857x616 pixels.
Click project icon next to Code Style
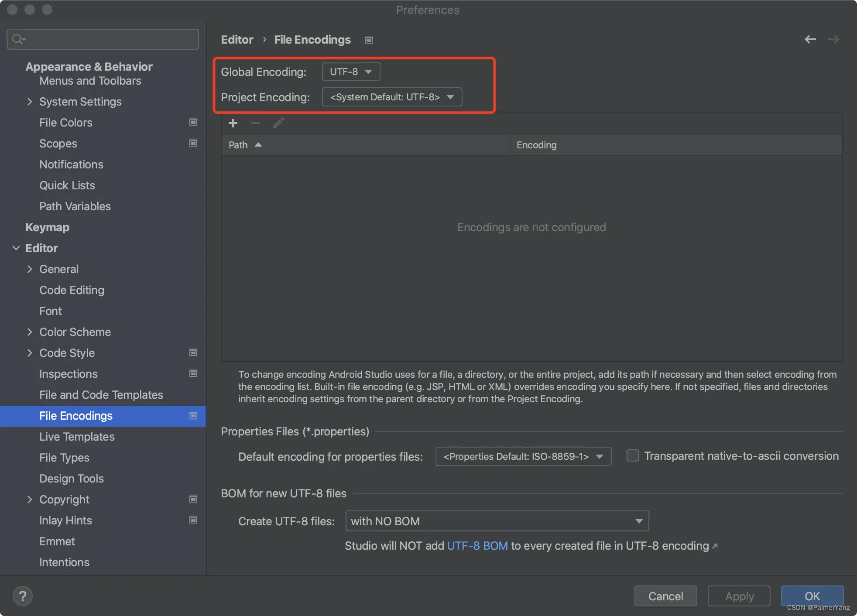[193, 353]
